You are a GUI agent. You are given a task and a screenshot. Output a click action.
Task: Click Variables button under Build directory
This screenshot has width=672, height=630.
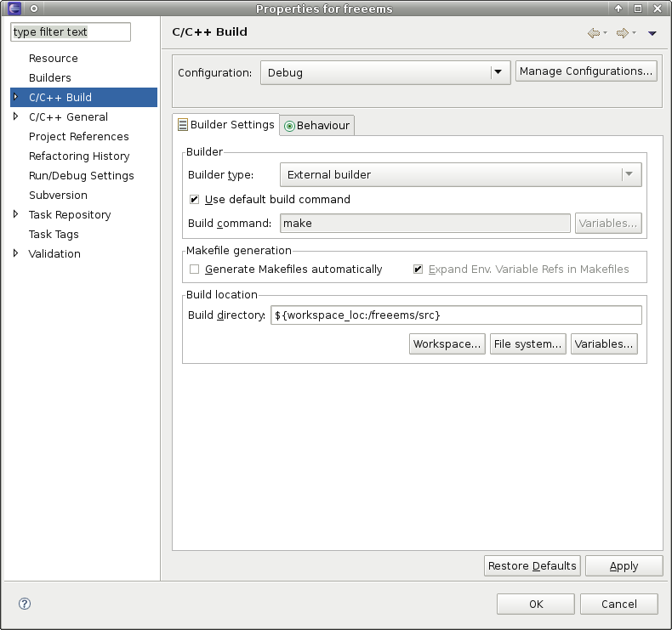coord(604,344)
